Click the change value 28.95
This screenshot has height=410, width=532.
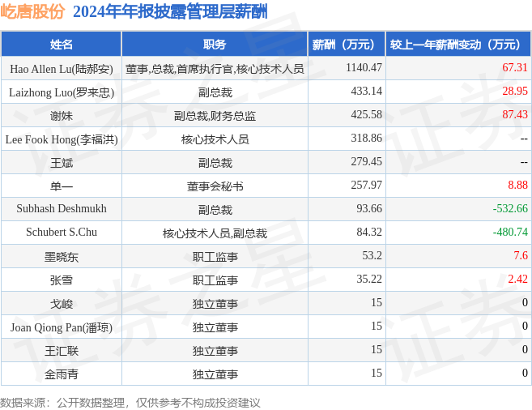tap(515, 91)
